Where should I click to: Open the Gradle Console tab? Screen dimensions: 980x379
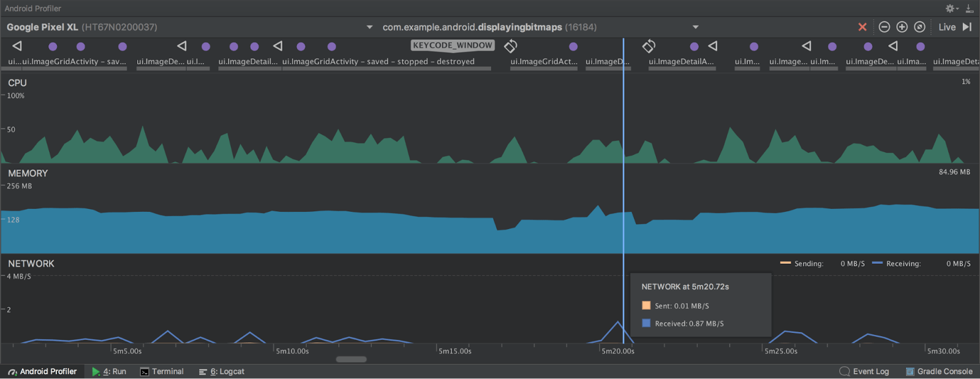coord(939,372)
